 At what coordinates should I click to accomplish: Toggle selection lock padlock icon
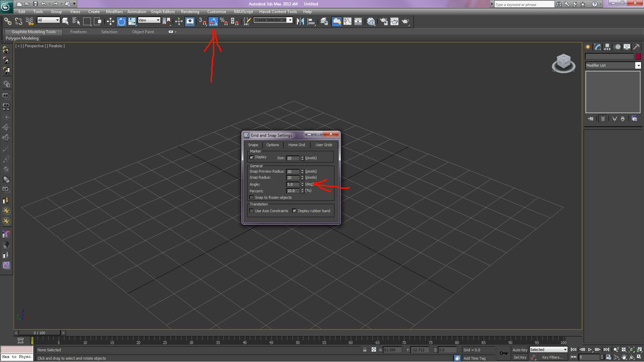coord(365,350)
